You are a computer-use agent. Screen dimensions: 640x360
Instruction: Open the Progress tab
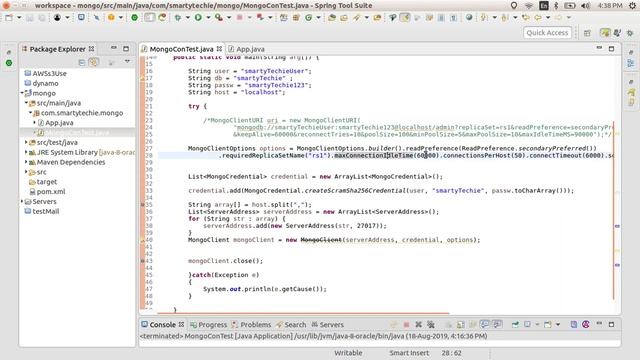(x=208, y=324)
